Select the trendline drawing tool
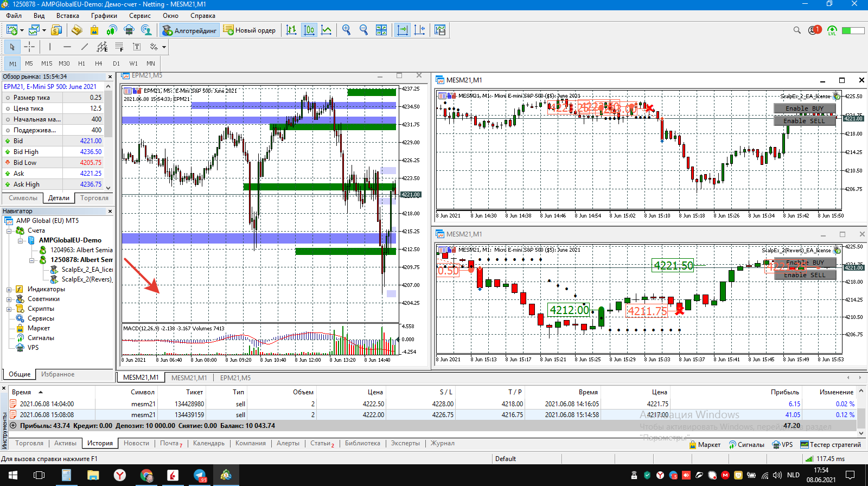This screenshot has height=486, width=868. (85, 47)
